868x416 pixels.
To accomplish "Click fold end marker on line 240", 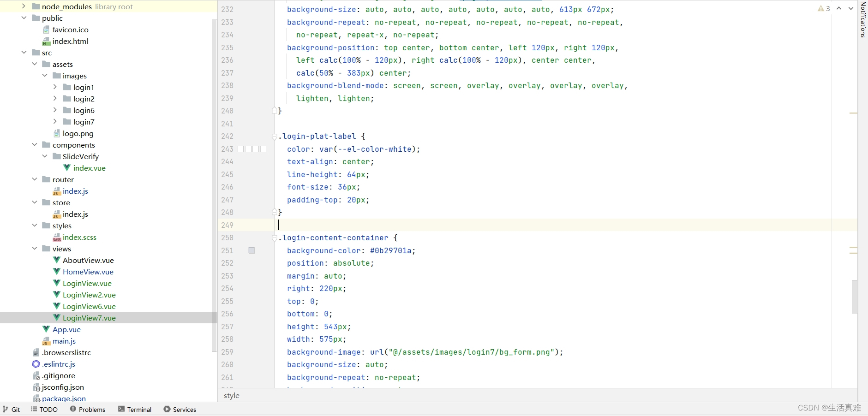I will (x=274, y=111).
